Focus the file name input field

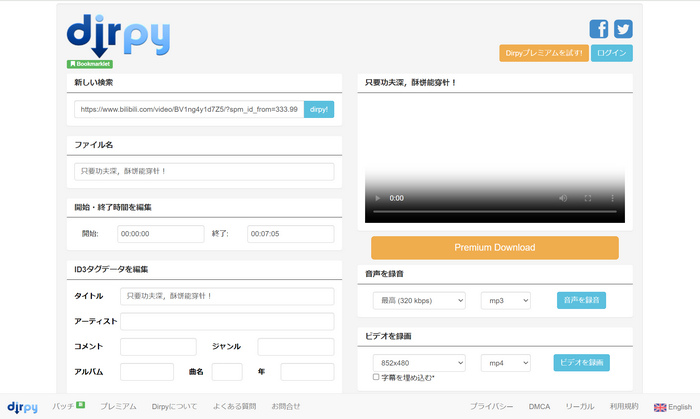(x=204, y=172)
